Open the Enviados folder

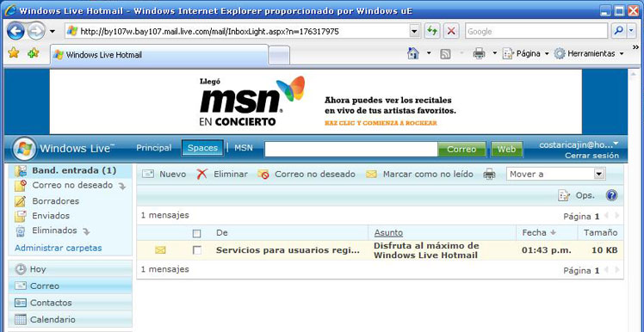click(51, 215)
